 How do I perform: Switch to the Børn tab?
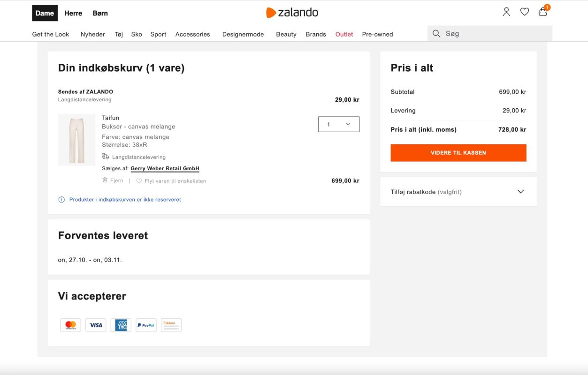click(x=100, y=13)
